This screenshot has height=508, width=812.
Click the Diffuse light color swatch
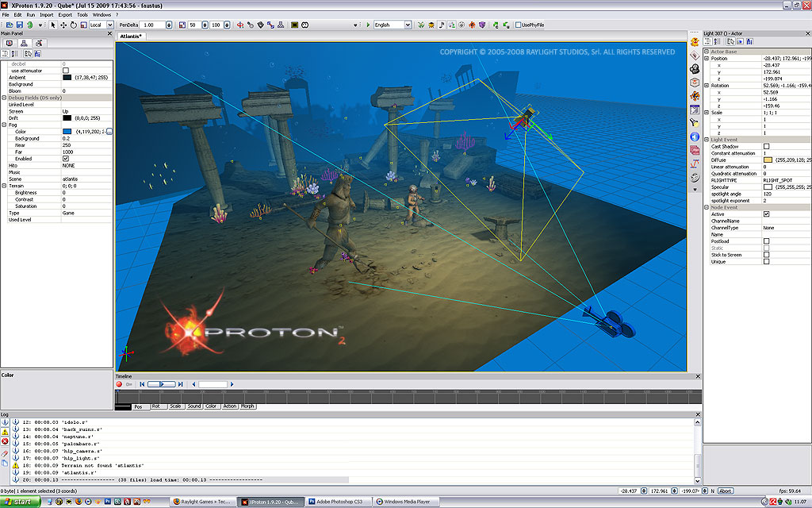tap(768, 160)
